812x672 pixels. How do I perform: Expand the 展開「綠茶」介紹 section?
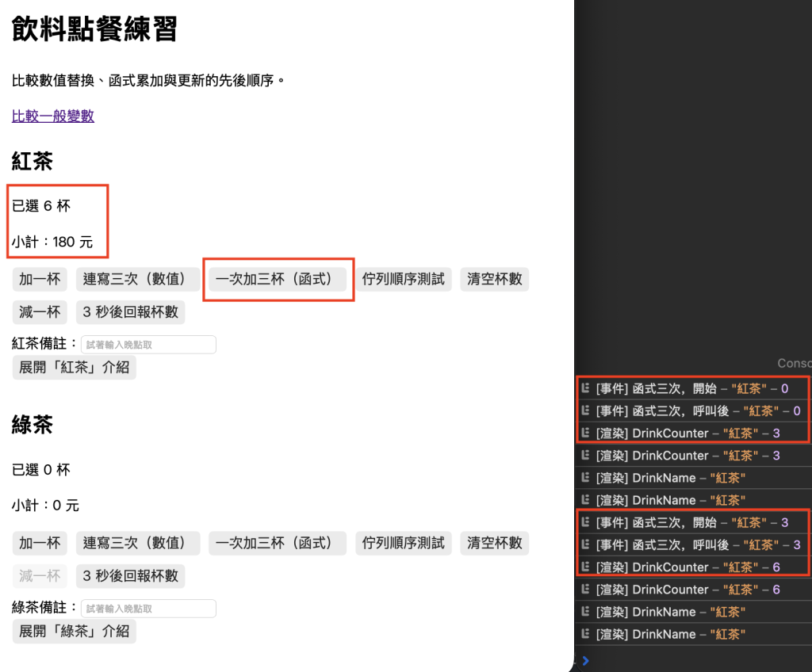point(74,631)
